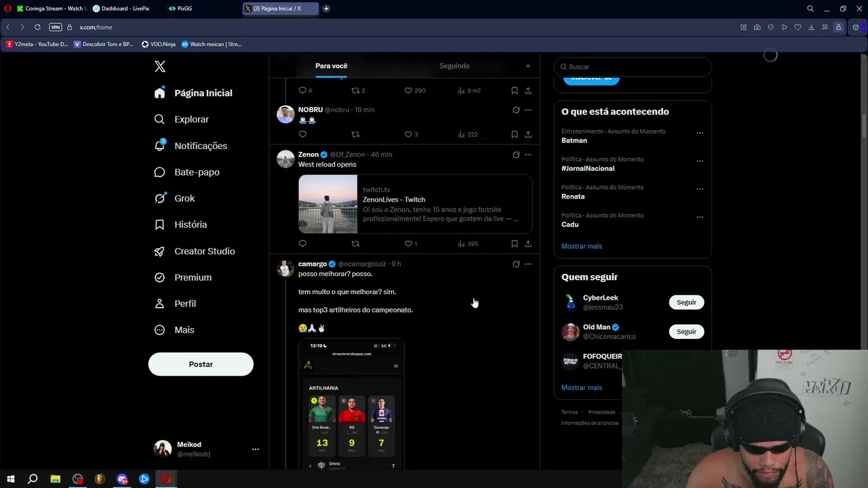Open the browser snapshot camera icon
Image resolution: width=868 pixels, height=488 pixels.
pyautogui.click(x=757, y=27)
